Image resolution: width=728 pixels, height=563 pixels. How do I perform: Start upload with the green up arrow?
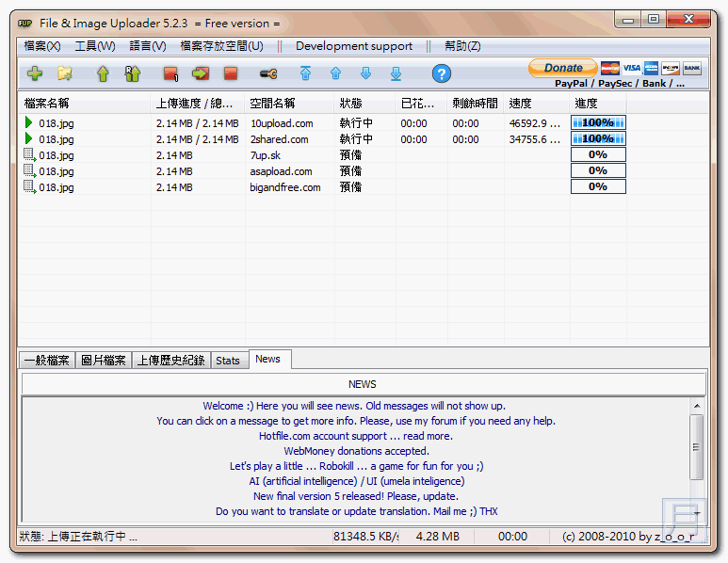(103, 73)
